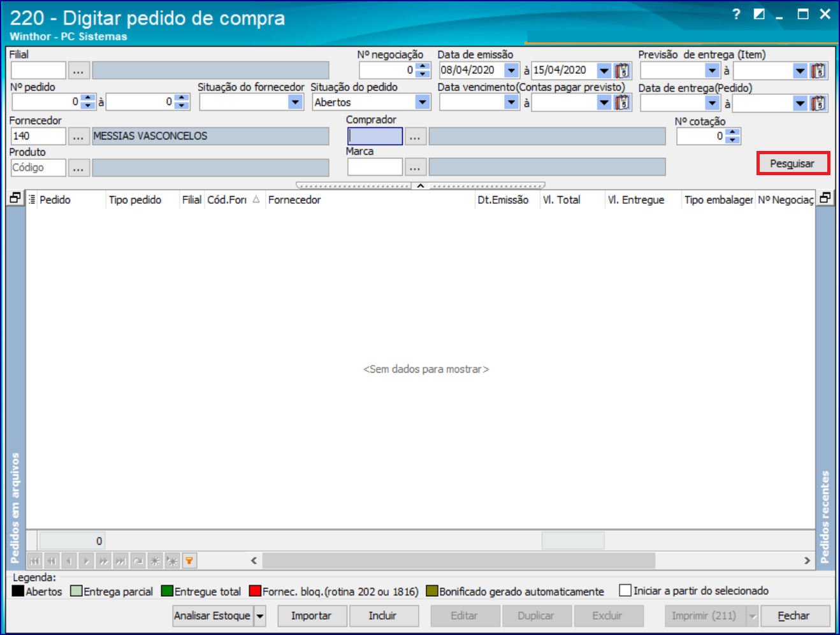Open Fornecedor lookup ellipsis button
The image size is (840, 635).
tap(78, 136)
